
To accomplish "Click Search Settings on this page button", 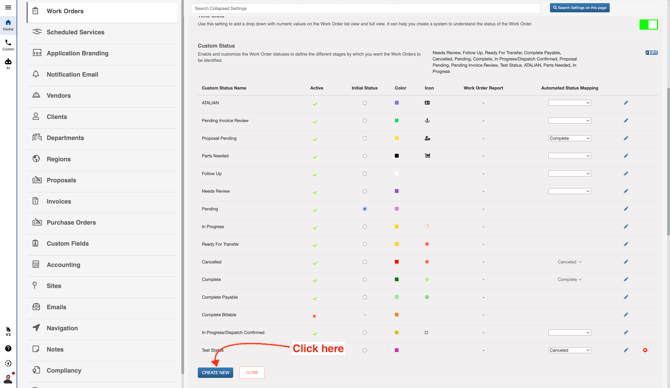I will pyautogui.click(x=580, y=8).
